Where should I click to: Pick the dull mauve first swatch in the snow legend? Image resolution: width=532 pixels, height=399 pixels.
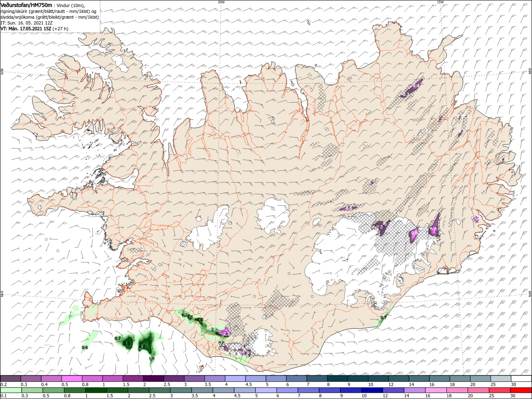point(10,379)
